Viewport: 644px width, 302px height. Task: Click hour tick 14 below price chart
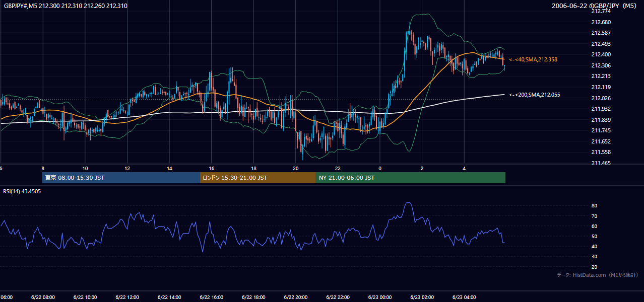169,169
